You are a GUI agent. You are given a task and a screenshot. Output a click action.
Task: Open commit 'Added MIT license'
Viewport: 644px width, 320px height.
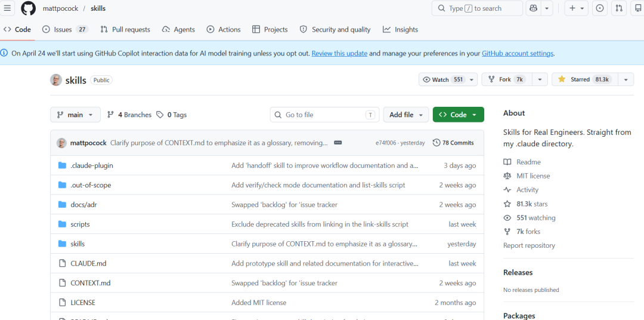(259, 303)
